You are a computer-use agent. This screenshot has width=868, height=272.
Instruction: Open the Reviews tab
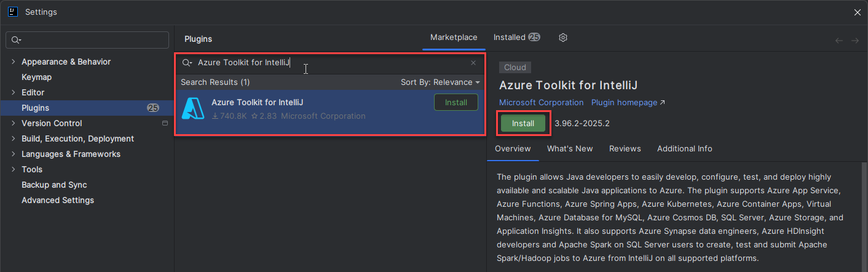[625, 148]
